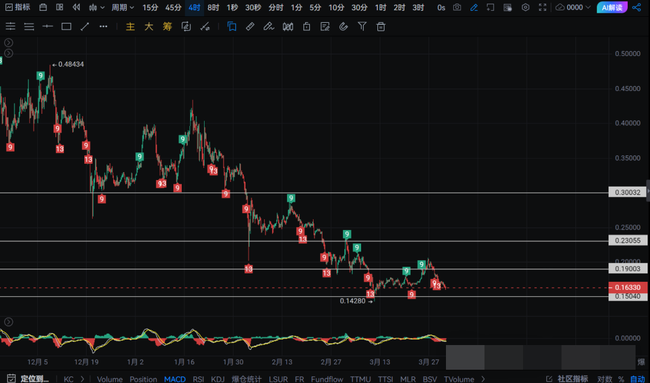Select the rectangle drawing tool
Viewport: 650px width, 383px height.
coord(66,27)
